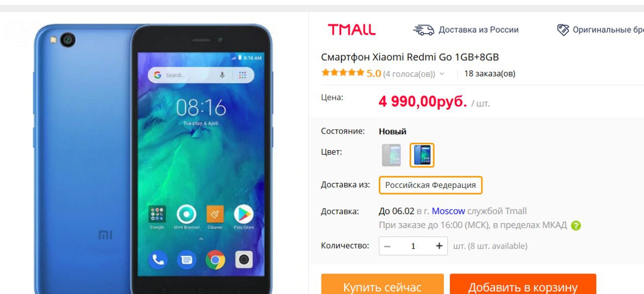Click the five-star rating icons
Screen dimensions: 644x294
[343, 73]
